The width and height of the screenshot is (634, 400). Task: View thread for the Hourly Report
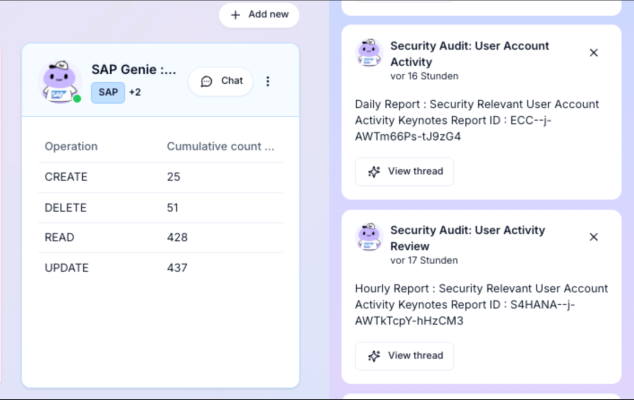(404, 355)
